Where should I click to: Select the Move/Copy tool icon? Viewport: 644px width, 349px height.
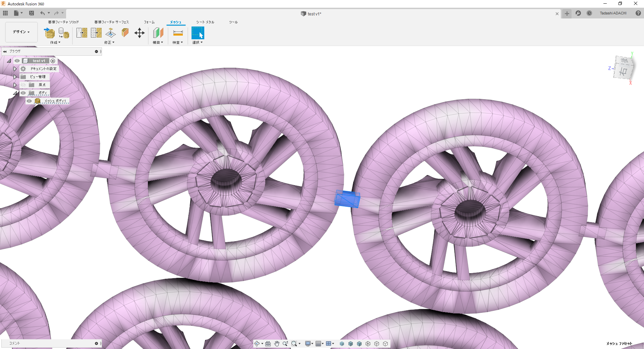[140, 33]
